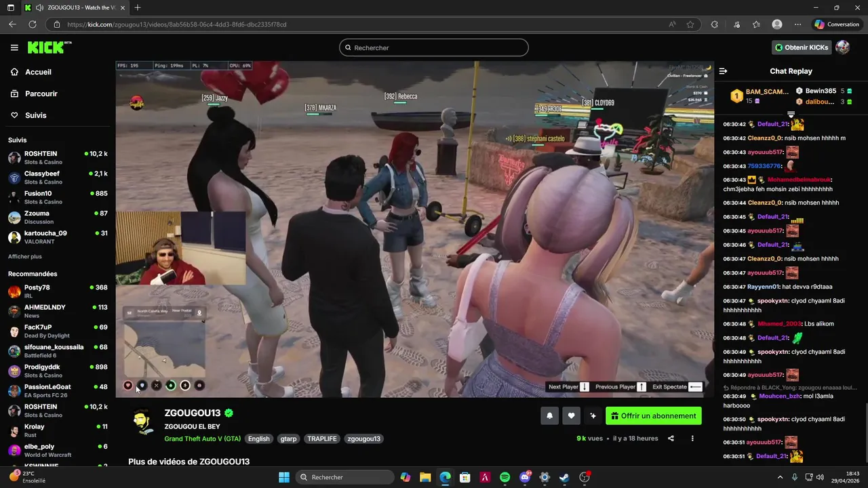868x488 pixels.
Task: Show hidden system tray icons chevron
Action: pos(780,477)
